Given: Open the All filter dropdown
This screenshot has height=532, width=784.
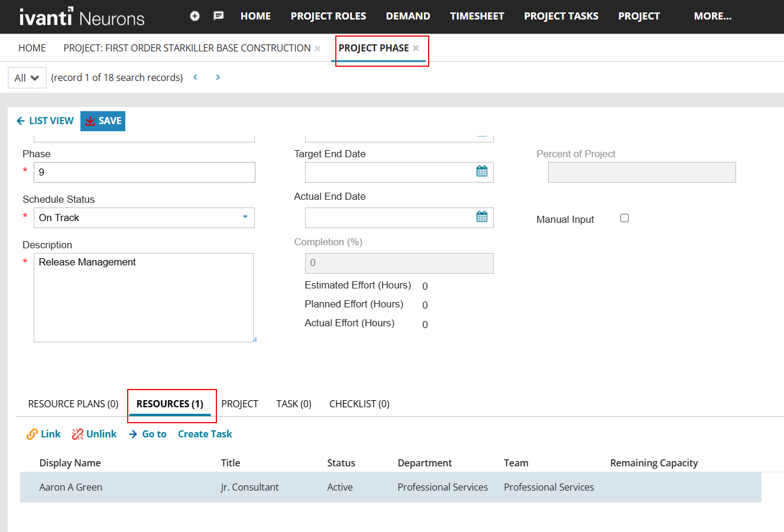Looking at the screenshot, I should 27,78.
